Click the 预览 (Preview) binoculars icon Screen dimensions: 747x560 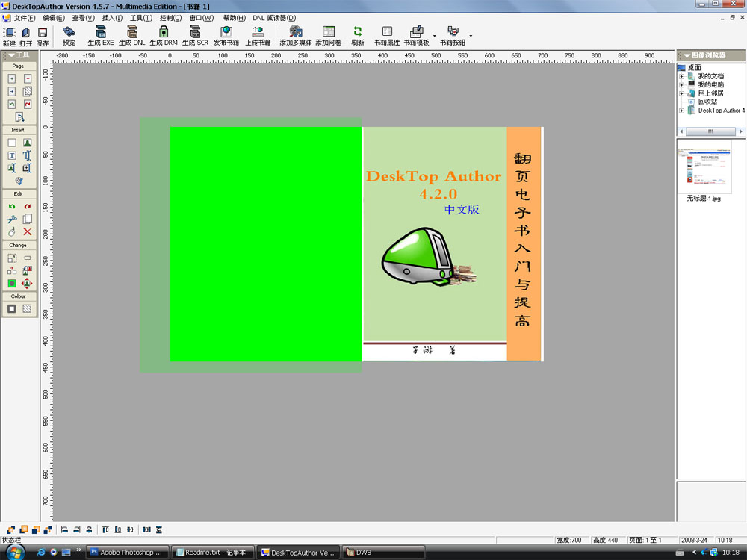(x=69, y=32)
